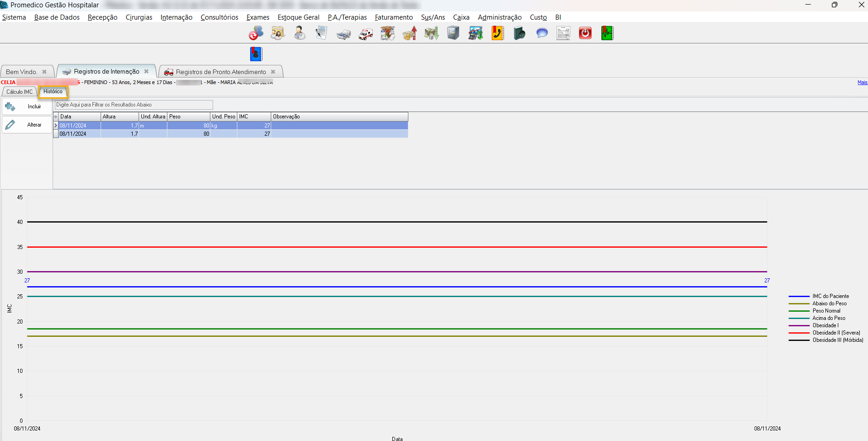Screen dimensions: 868x441
Task: Open the green heartbeat monitor icon
Action: (607, 33)
